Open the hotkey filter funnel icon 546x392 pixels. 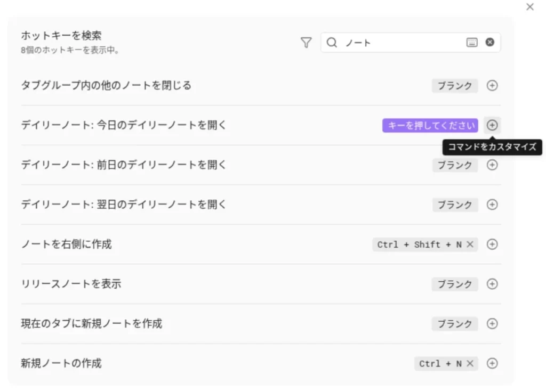[x=306, y=43]
